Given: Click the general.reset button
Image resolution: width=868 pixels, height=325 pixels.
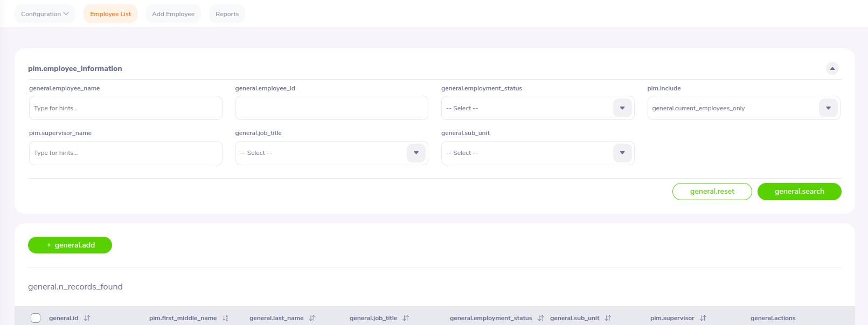Looking at the screenshot, I should [712, 192].
